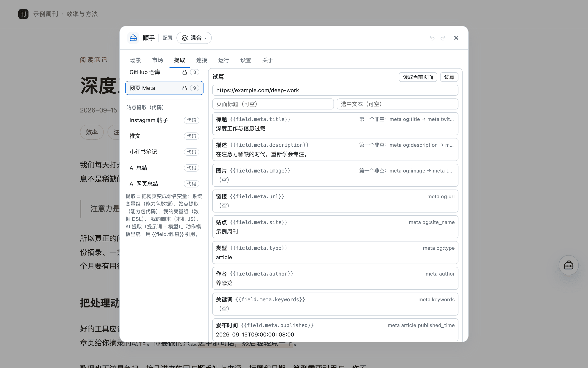
Task: Focus the 页面标题（可空） input
Action: [273, 104]
